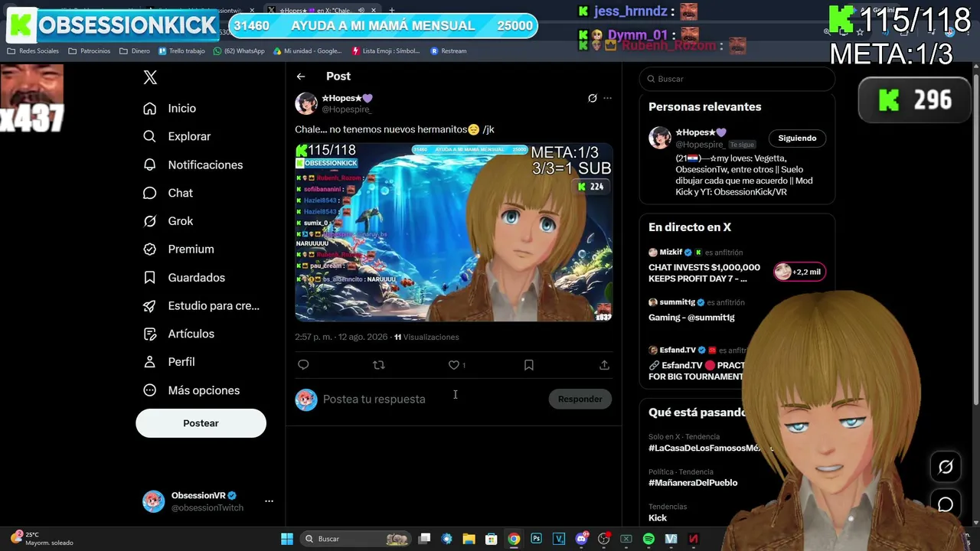980x551 pixels.
Task: Open Hopes profile avatar on the post
Action: click(x=306, y=103)
